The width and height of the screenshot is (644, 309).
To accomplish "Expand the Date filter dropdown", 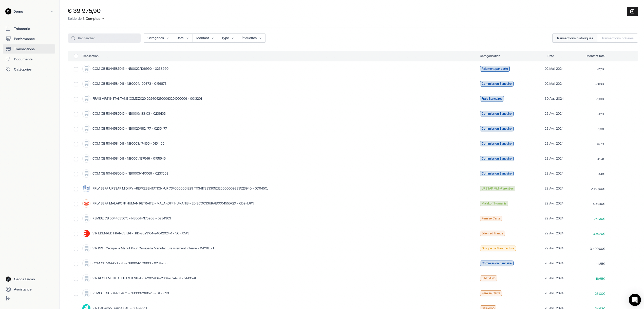I will [x=182, y=38].
